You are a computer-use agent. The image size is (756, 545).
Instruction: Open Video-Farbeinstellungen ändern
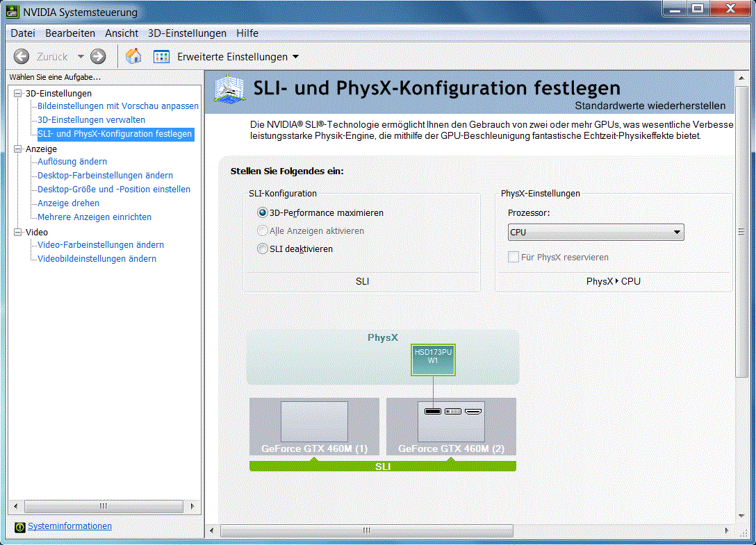pyautogui.click(x=101, y=245)
